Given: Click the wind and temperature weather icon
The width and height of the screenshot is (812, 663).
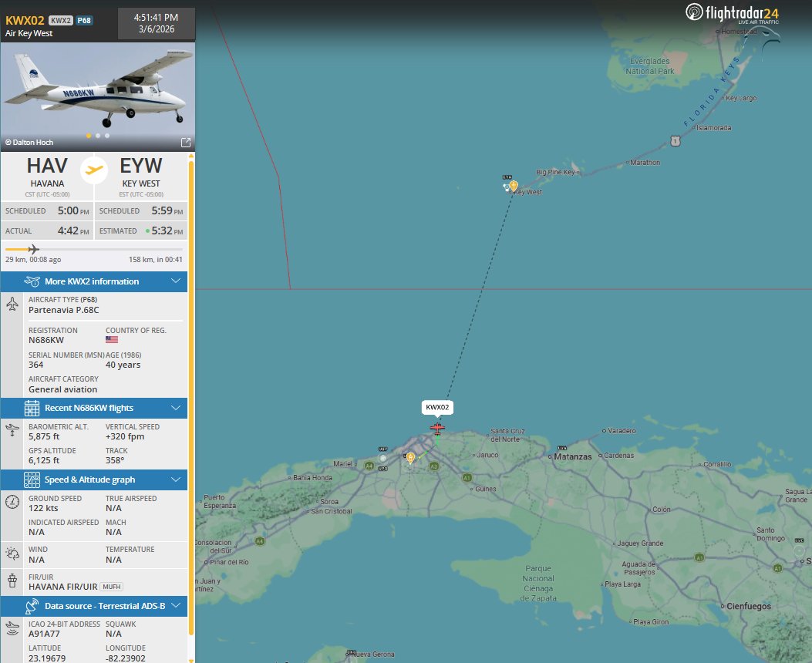Looking at the screenshot, I should point(12,553).
